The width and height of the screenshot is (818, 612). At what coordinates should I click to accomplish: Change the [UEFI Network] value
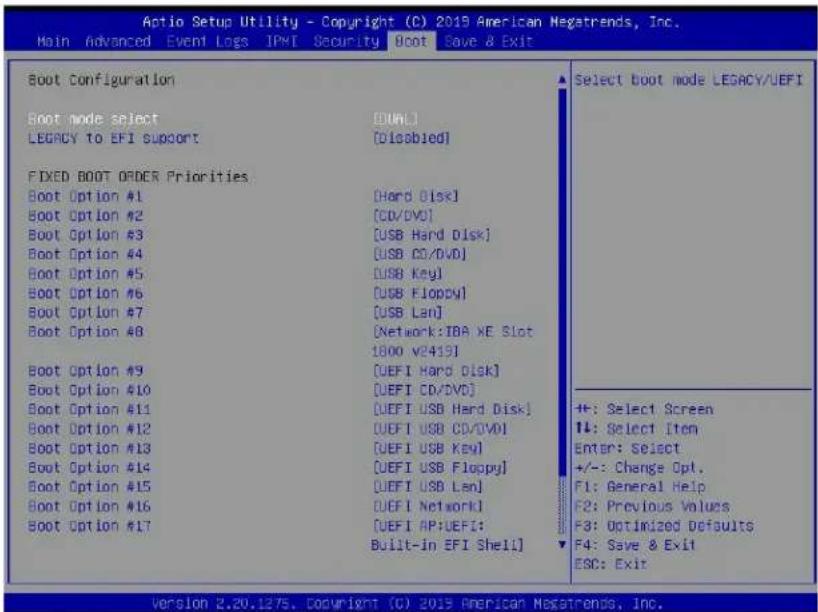(428, 506)
